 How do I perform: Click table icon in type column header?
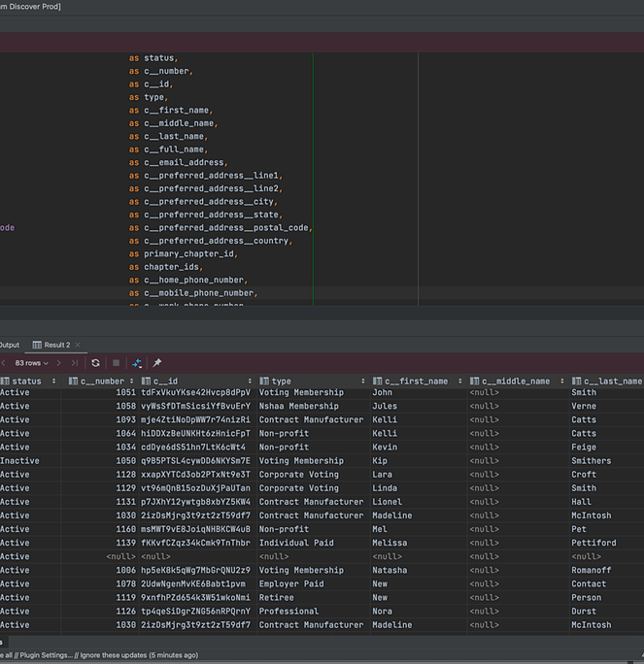pos(264,382)
